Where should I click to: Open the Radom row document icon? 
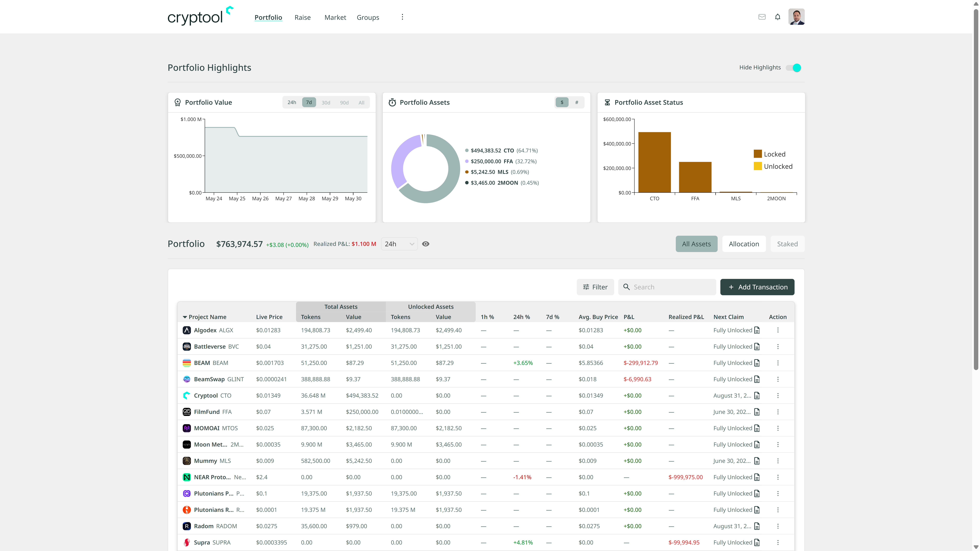tap(757, 526)
